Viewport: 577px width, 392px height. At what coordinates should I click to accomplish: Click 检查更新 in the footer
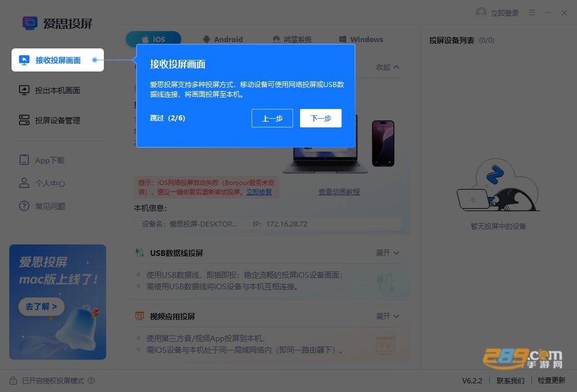coord(551,380)
